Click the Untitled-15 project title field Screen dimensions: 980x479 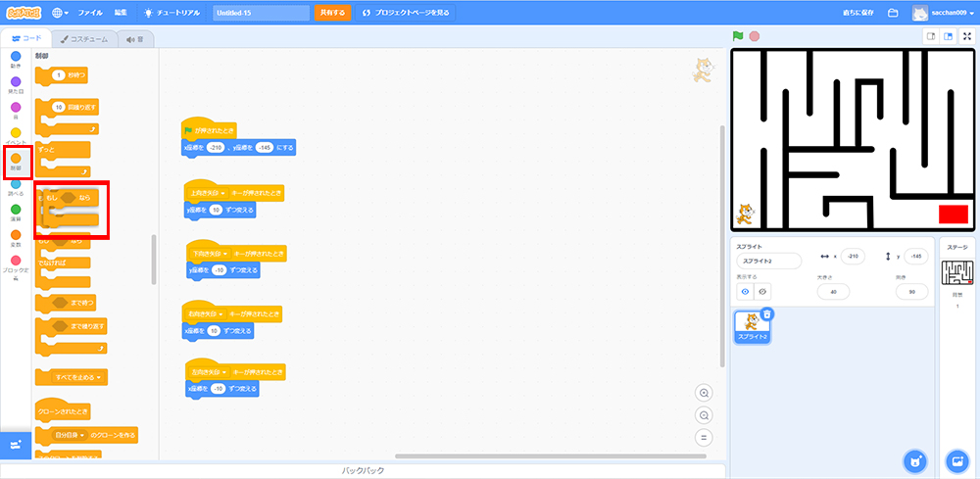pyautogui.click(x=260, y=13)
